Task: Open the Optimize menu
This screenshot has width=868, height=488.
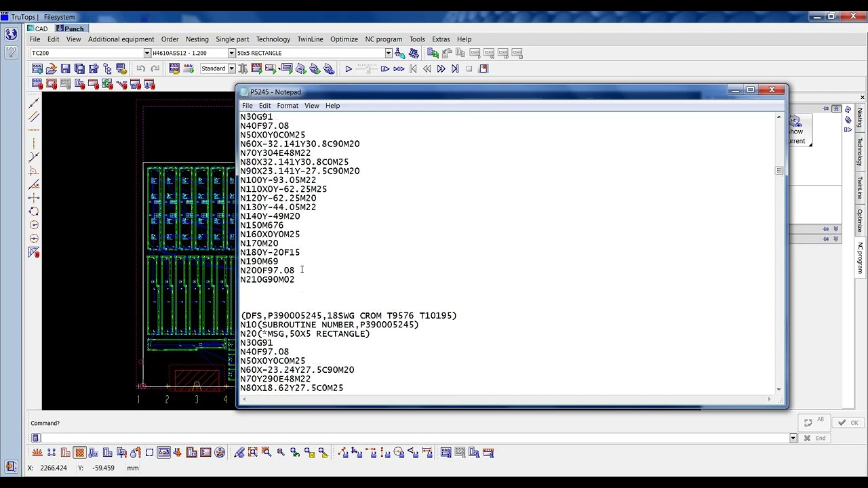Action: click(x=344, y=39)
